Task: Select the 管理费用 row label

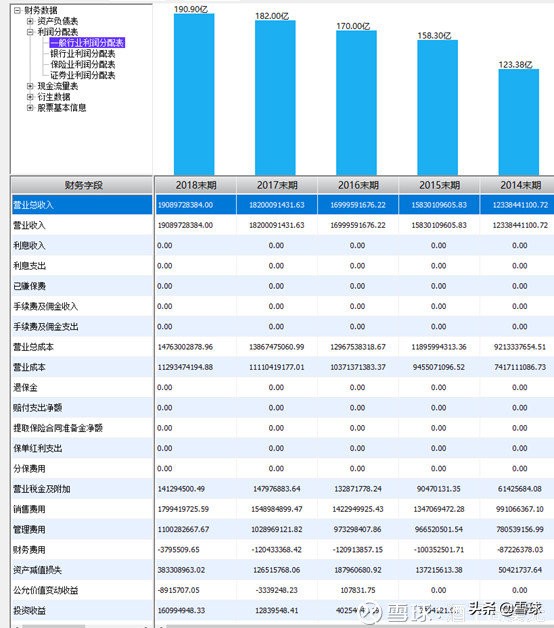Action: click(x=29, y=529)
